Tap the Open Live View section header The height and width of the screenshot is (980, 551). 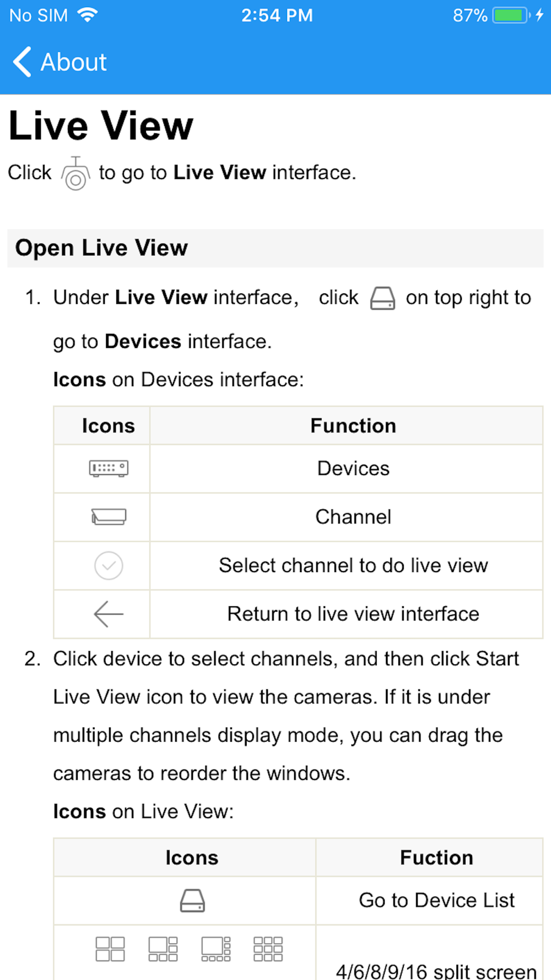pyautogui.click(x=275, y=248)
